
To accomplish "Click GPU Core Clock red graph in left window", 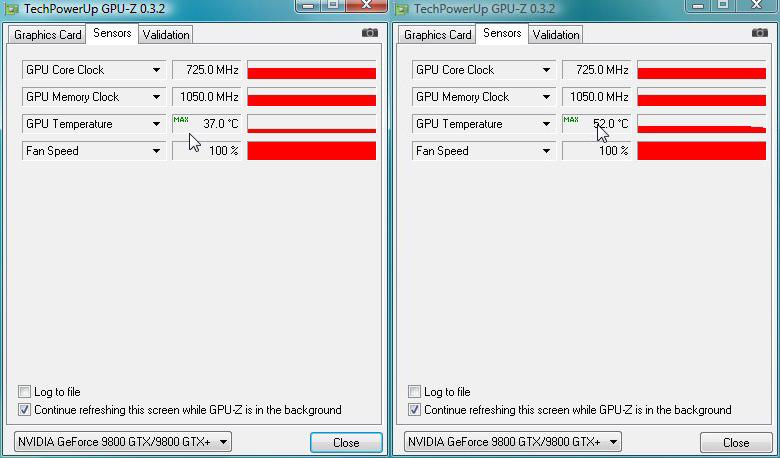I will (x=312, y=70).
